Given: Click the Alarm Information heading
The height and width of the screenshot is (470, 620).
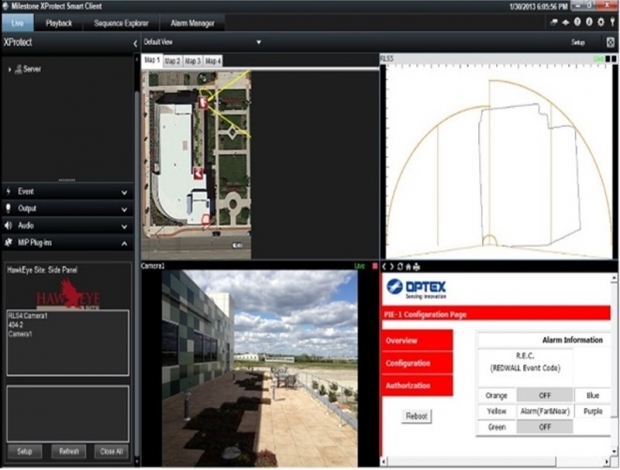Looking at the screenshot, I should [572, 340].
